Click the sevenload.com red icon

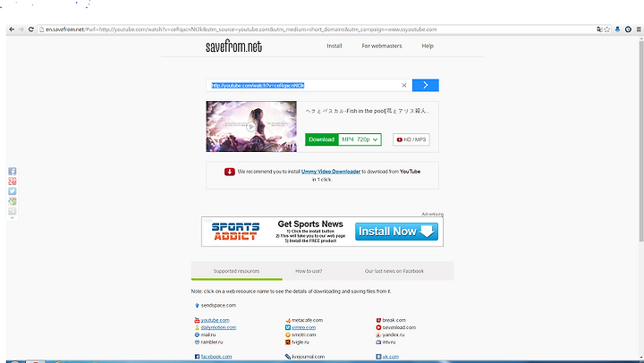pyautogui.click(x=378, y=328)
